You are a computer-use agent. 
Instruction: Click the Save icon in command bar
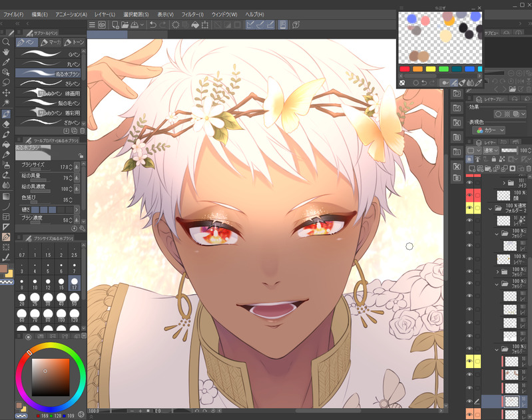(x=134, y=25)
